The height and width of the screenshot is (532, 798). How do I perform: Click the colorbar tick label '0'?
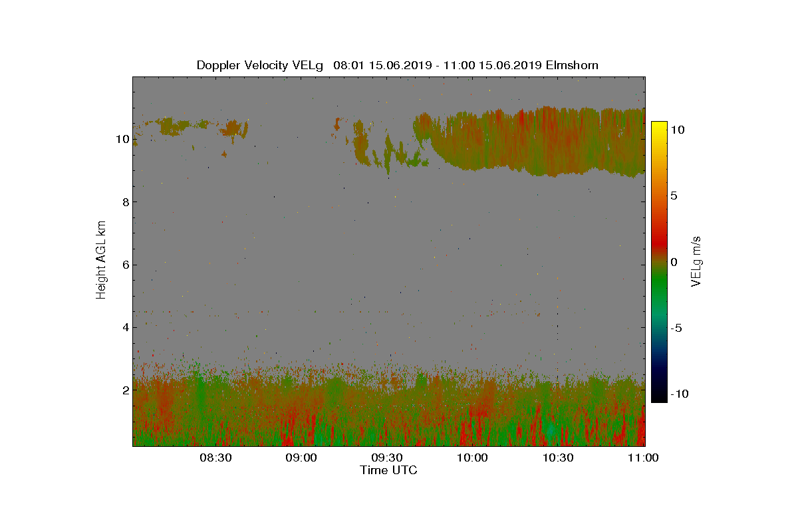coord(674,262)
